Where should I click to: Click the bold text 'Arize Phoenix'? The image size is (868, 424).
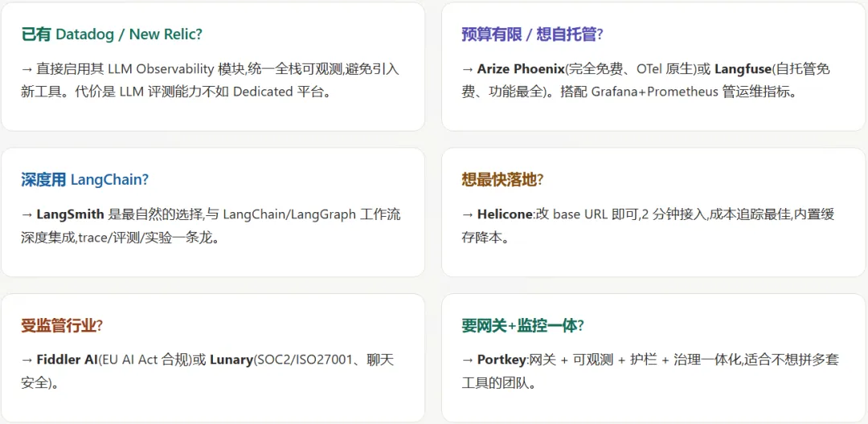pos(520,69)
